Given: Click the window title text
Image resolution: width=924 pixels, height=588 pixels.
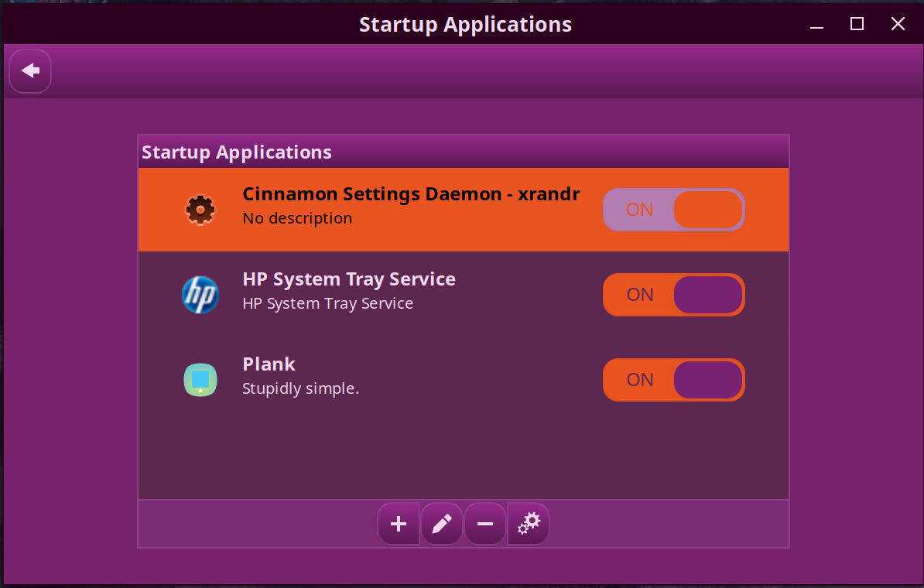Looking at the screenshot, I should pos(465,23).
